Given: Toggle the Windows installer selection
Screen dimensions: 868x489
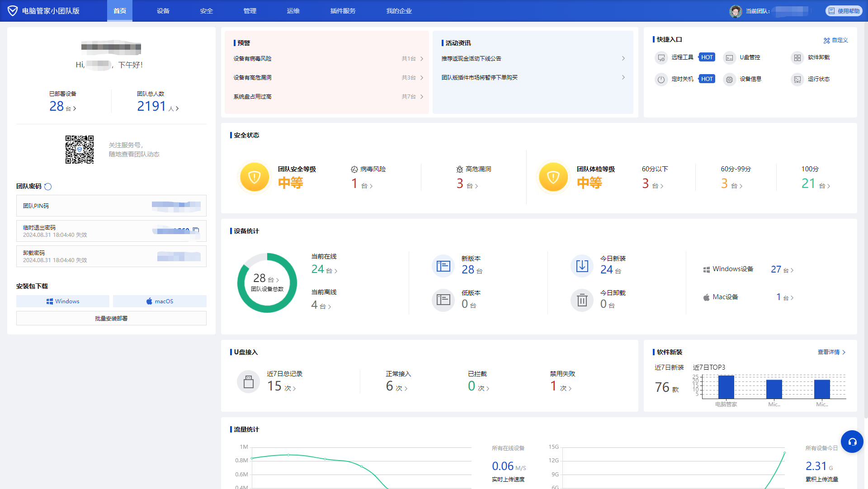Looking at the screenshot, I should tap(62, 301).
